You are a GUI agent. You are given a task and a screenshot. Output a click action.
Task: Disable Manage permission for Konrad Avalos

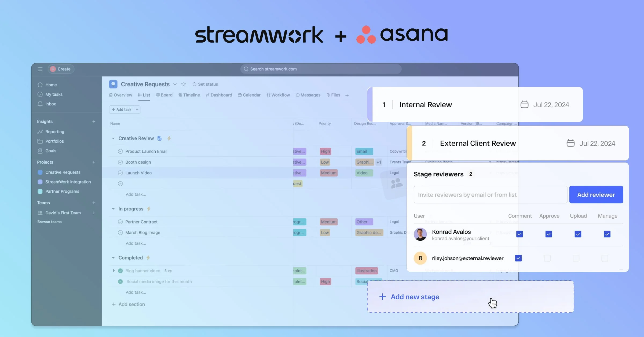click(607, 234)
